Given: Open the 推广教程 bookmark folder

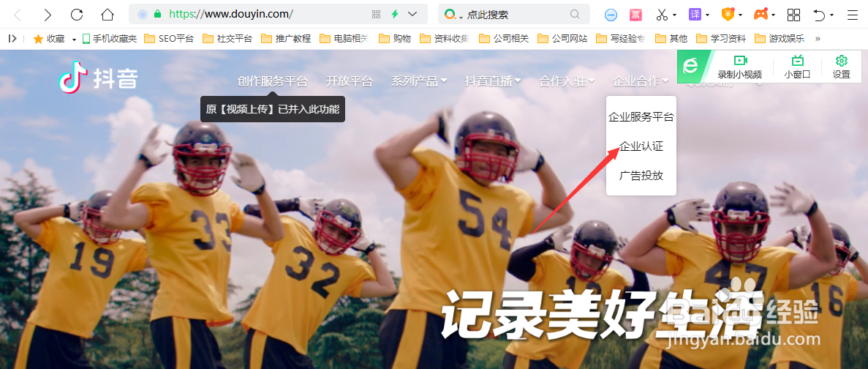Looking at the screenshot, I should pos(286,38).
